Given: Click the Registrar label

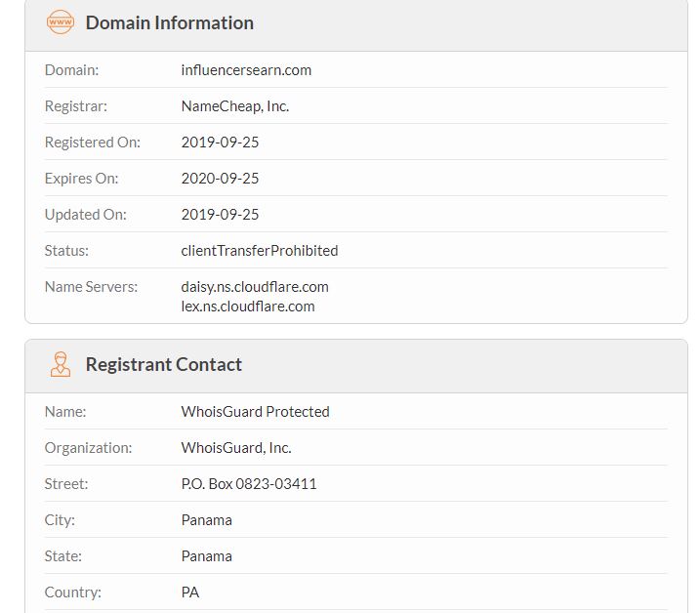Looking at the screenshot, I should 75,106.
